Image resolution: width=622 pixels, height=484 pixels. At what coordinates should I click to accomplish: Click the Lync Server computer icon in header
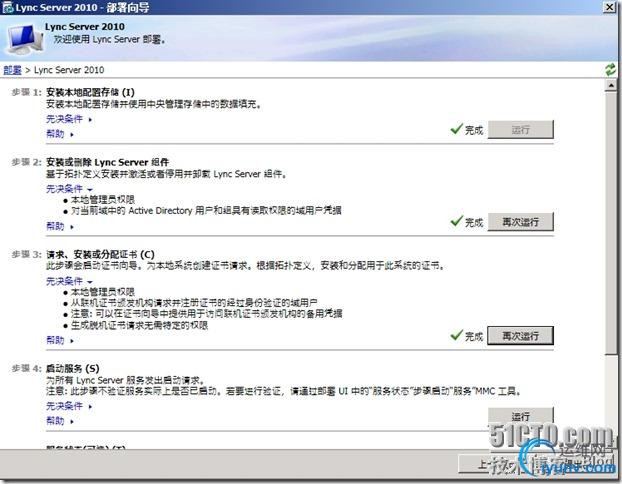click(x=24, y=39)
